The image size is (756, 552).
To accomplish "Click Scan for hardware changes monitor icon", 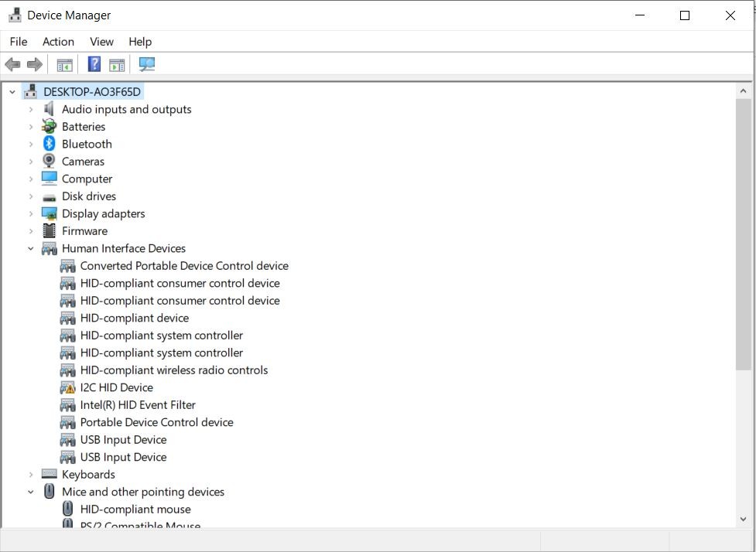I will point(146,64).
